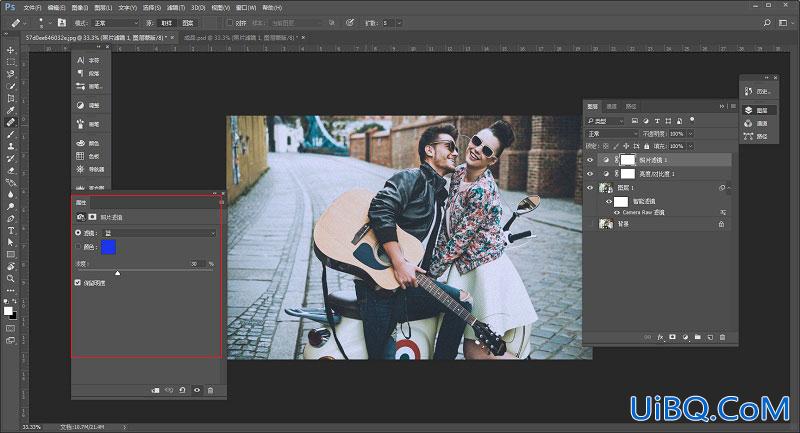This screenshot has height=433, width=800.
Task: Select the Clone Stamp tool
Action: click(x=11, y=146)
